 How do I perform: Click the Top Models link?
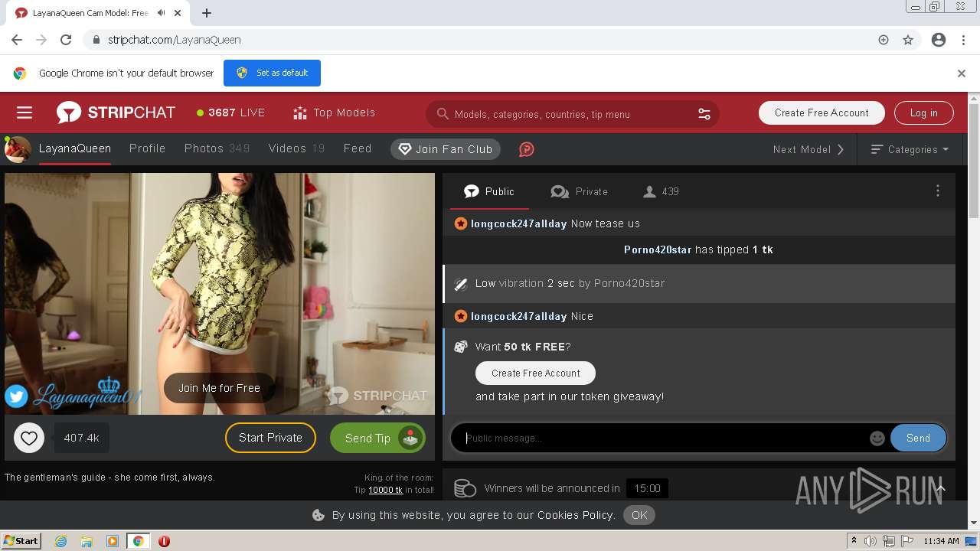click(344, 112)
